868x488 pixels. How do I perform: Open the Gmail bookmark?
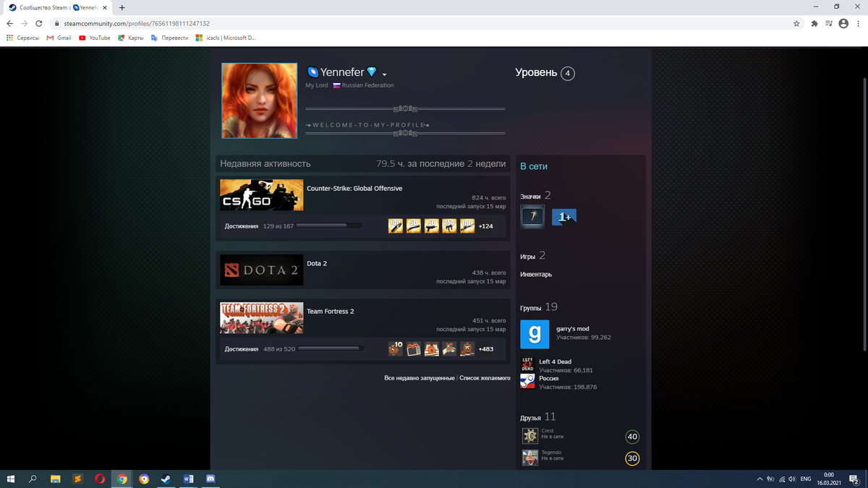coord(59,38)
